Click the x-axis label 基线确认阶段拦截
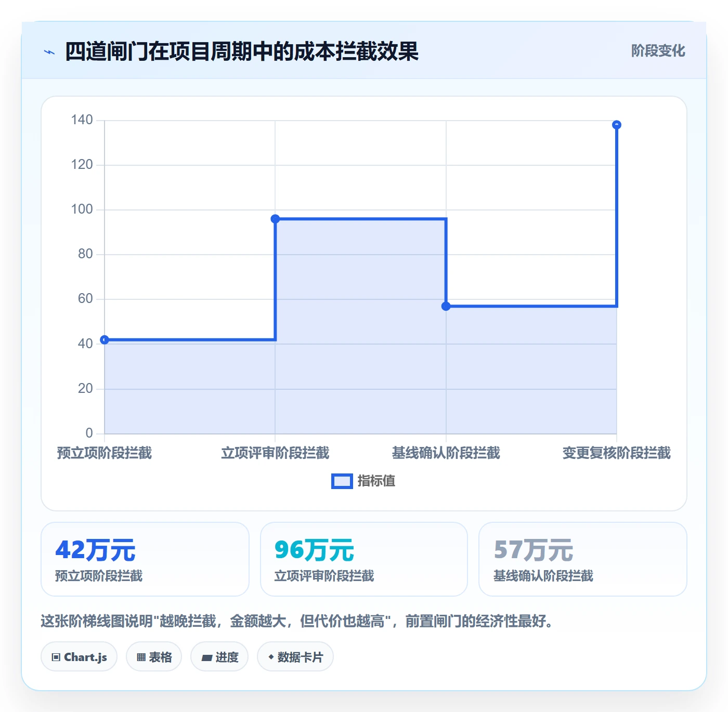728x712 pixels. pos(446,453)
